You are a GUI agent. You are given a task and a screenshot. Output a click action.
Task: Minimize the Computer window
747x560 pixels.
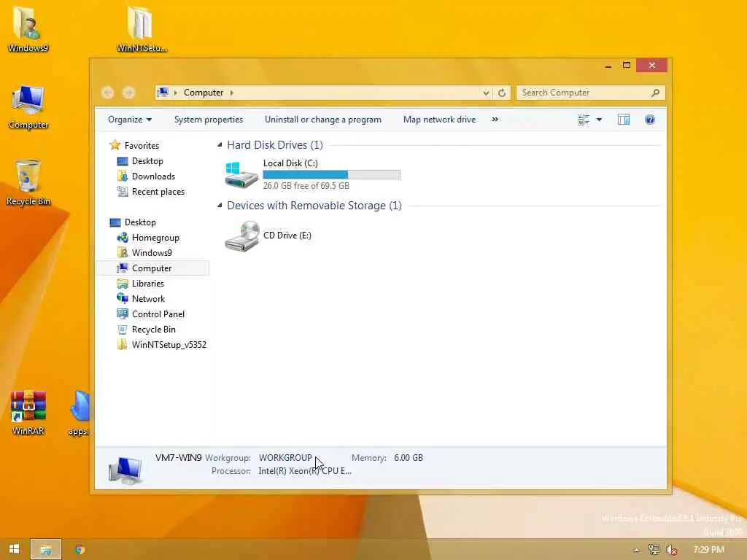(x=608, y=66)
